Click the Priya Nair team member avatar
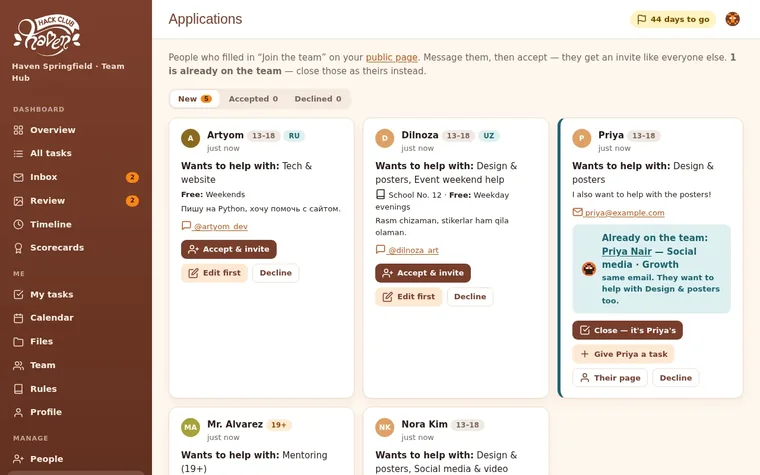 pyautogui.click(x=589, y=269)
